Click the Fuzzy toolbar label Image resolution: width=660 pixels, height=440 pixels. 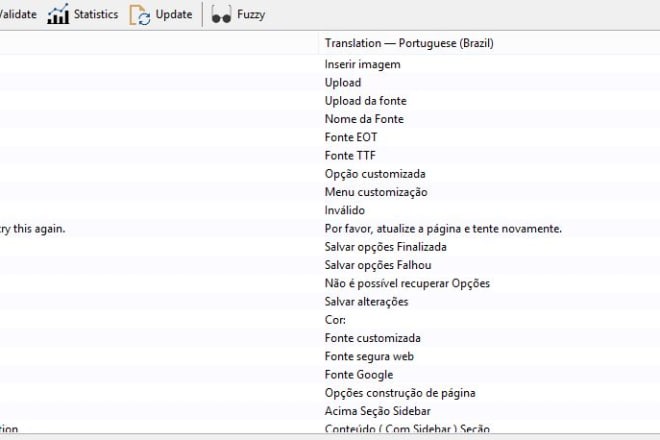251,15
